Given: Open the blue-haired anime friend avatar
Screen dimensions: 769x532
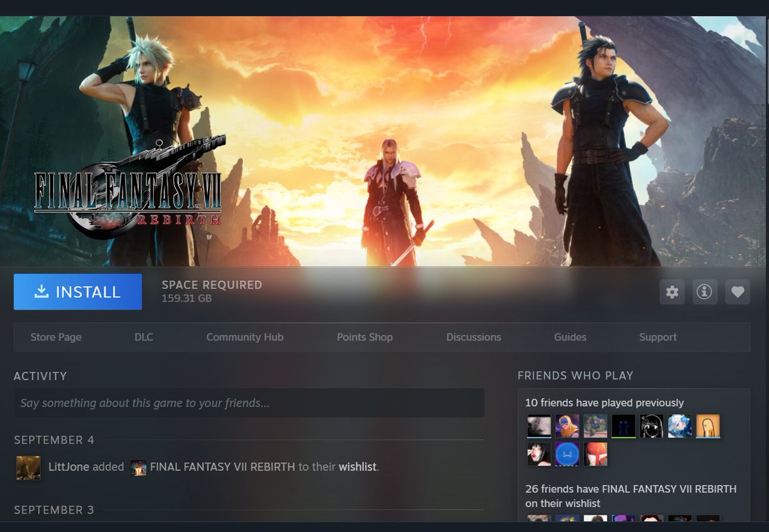Looking at the screenshot, I should [x=680, y=426].
